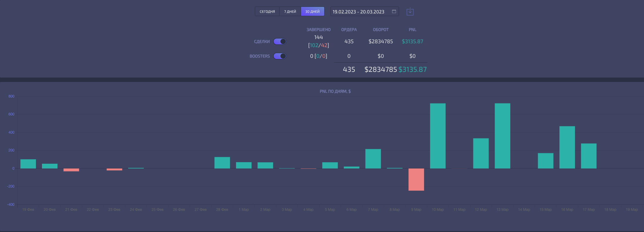Image resolution: width=644 pixels, height=232 pixels.
Task: Click the 15 Мар green bar
Action: (x=545, y=161)
